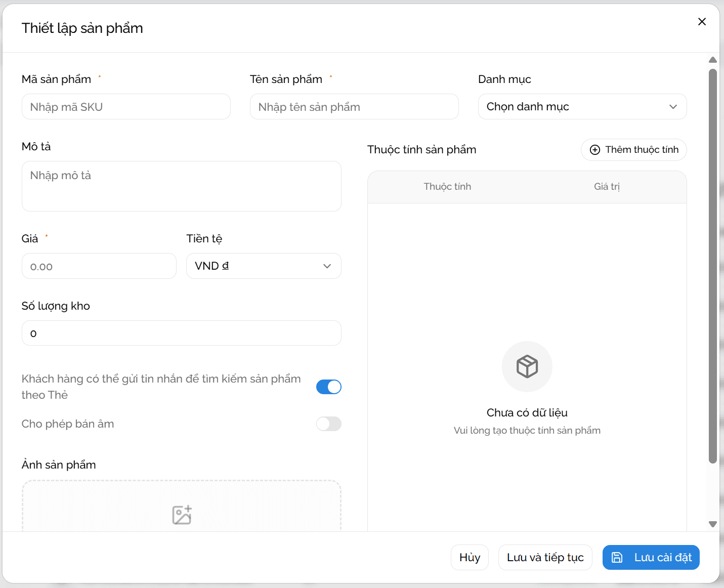This screenshot has width=724, height=588.
Task: Open the VND currency dropdown
Action: (264, 266)
